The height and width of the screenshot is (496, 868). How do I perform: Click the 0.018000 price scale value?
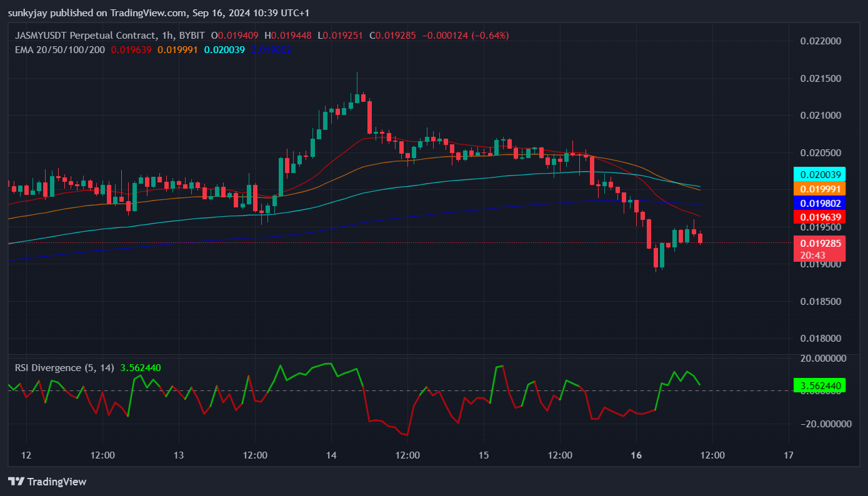[x=821, y=339]
